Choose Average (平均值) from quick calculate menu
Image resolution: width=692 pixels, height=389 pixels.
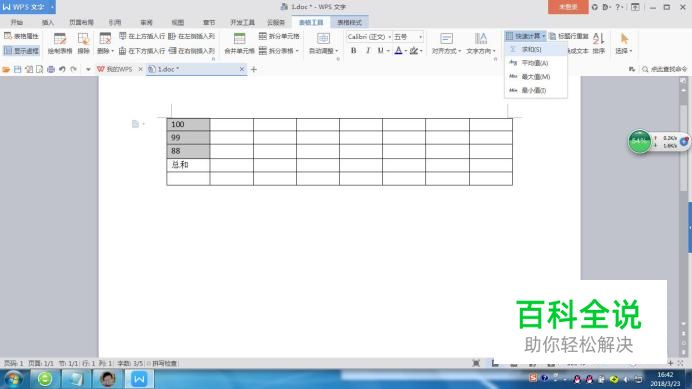(x=535, y=63)
